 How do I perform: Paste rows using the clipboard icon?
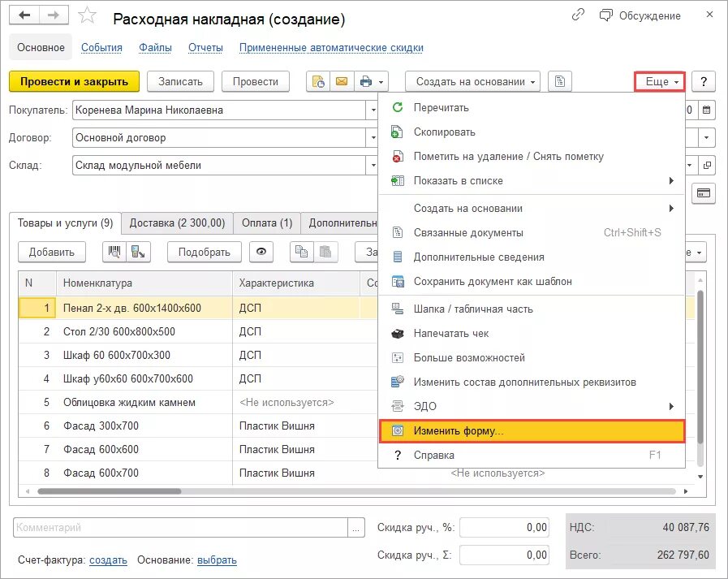tap(325, 252)
